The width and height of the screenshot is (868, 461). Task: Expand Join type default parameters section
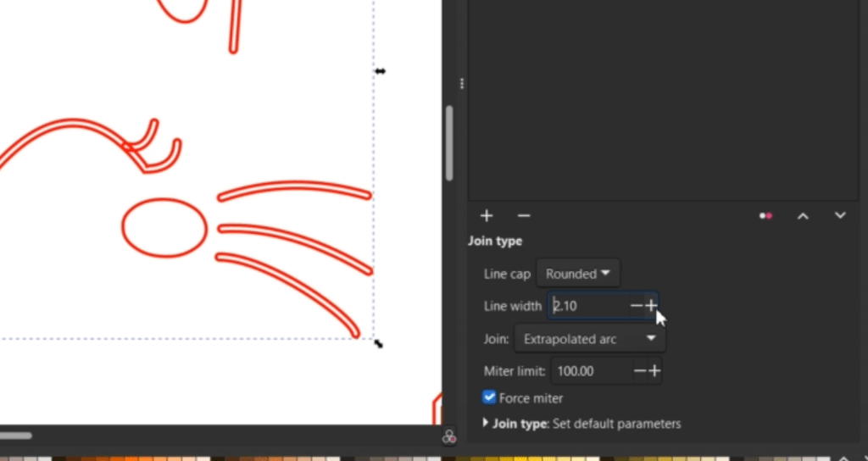(x=486, y=423)
